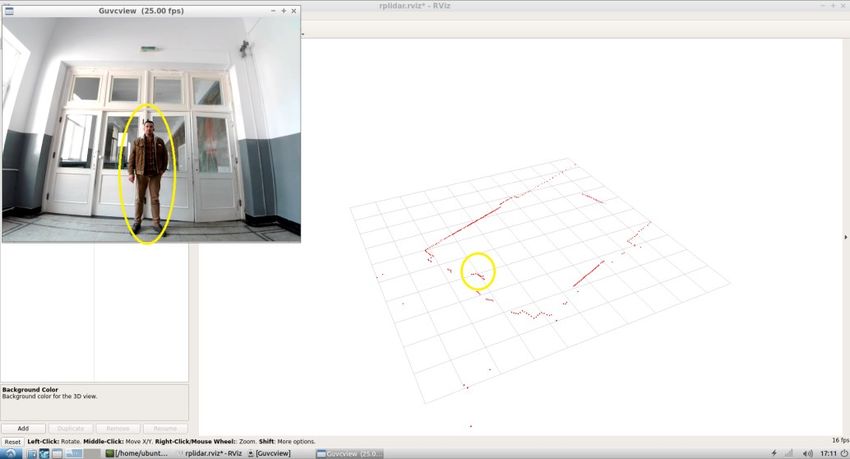Collapse the RViz right side panel arrow
This screenshot has height=459, width=850.
tap(846, 237)
